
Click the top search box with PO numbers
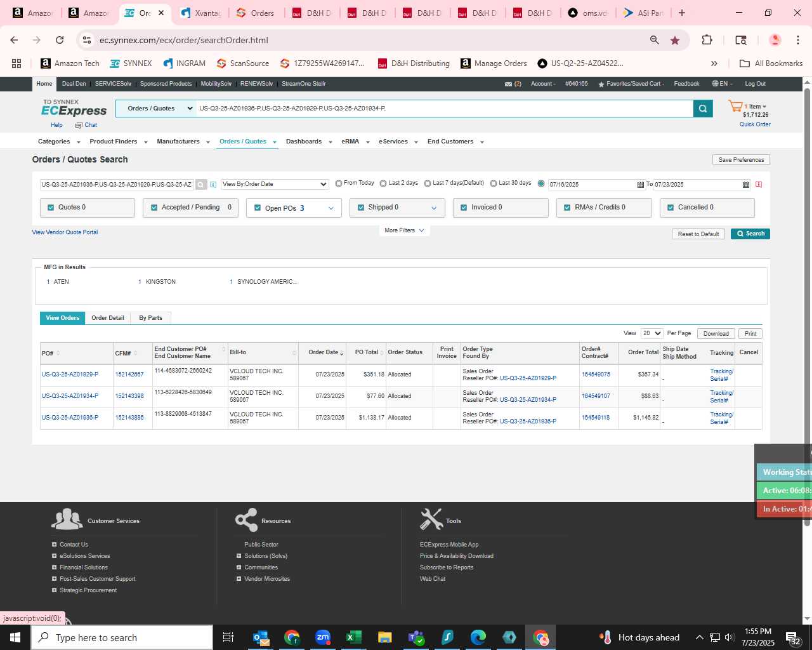444,109
